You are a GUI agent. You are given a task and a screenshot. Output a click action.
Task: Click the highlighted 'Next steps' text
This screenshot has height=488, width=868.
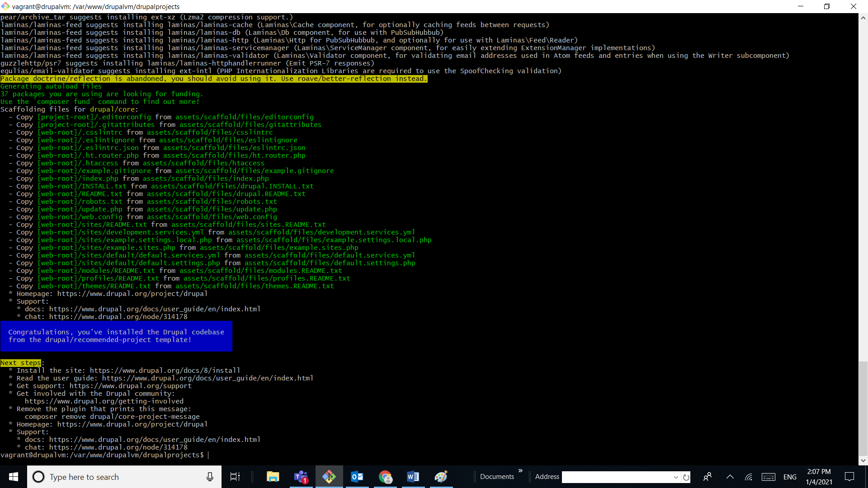tap(21, 363)
